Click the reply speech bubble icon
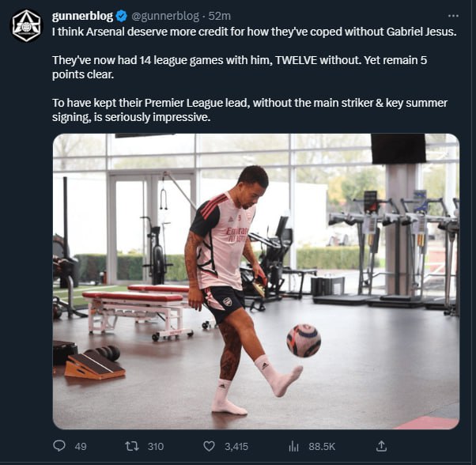476x465 pixels. 59,446
